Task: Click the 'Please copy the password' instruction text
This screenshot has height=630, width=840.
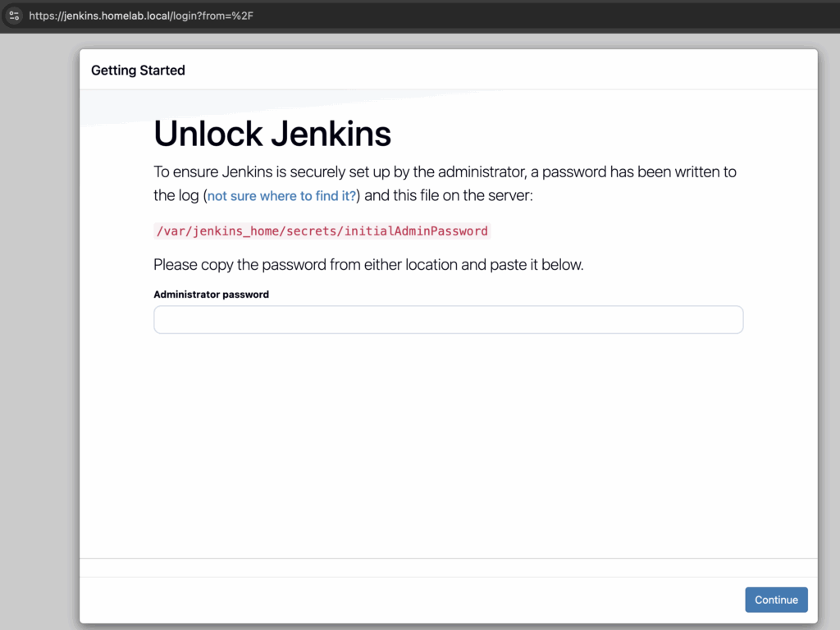Action: [368, 265]
